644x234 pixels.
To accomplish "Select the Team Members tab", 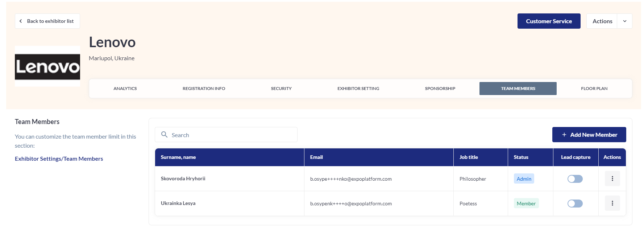I will (x=518, y=89).
